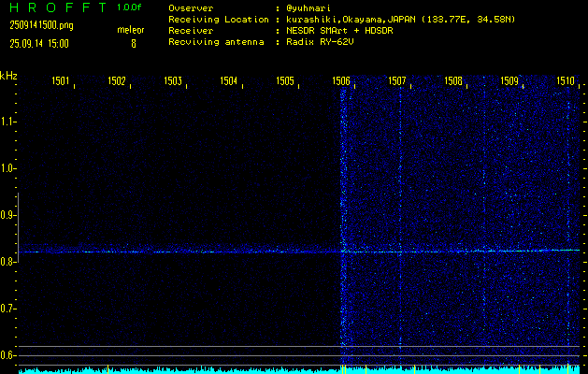The height and width of the screenshot is (374, 588).
Task: Click time marker 1508
Action: [453, 80]
